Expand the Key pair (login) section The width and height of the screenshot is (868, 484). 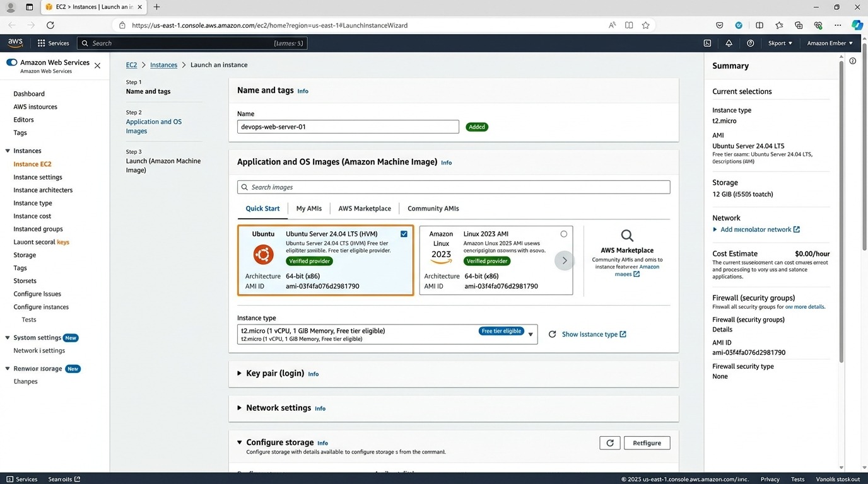(x=239, y=373)
